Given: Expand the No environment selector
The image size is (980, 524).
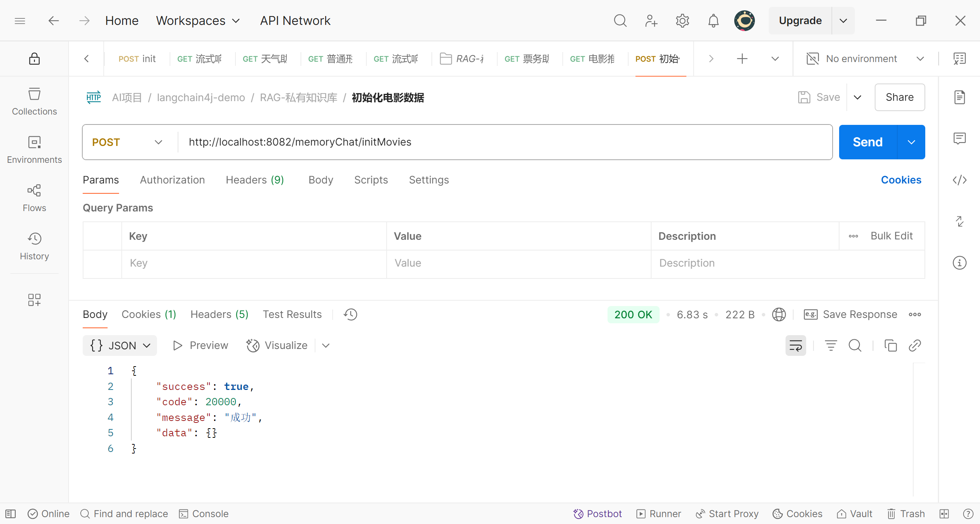Looking at the screenshot, I should [865, 59].
